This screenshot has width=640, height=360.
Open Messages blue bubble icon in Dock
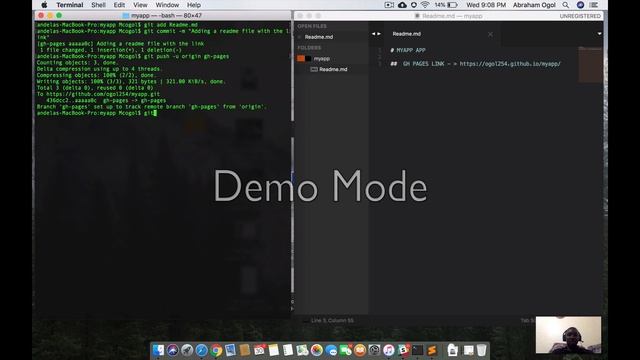(x=331, y=350)
